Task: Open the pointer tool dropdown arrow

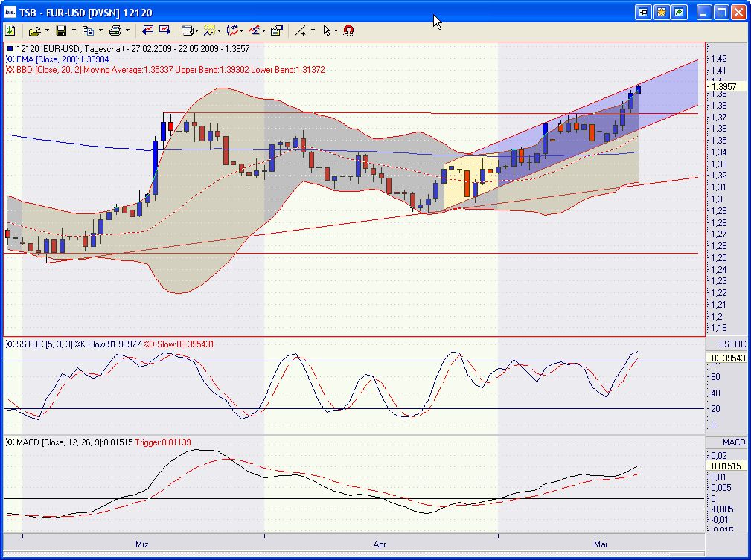Action: 336,30
